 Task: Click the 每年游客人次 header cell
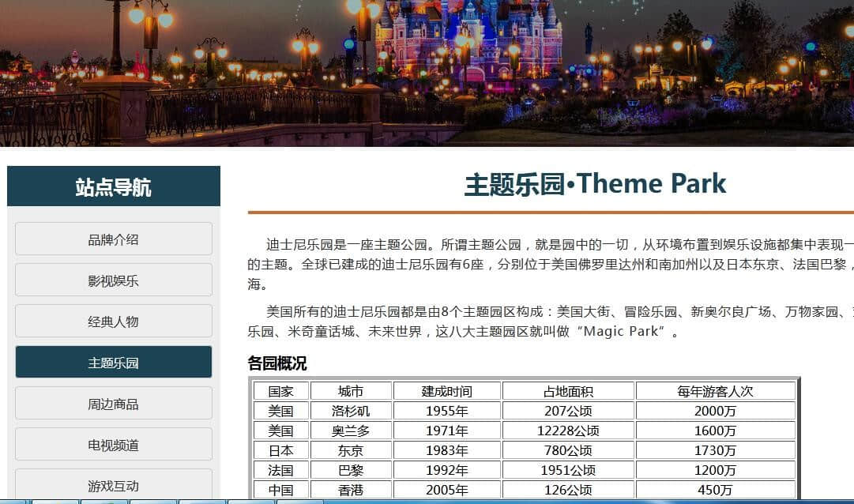click(715, 391)
